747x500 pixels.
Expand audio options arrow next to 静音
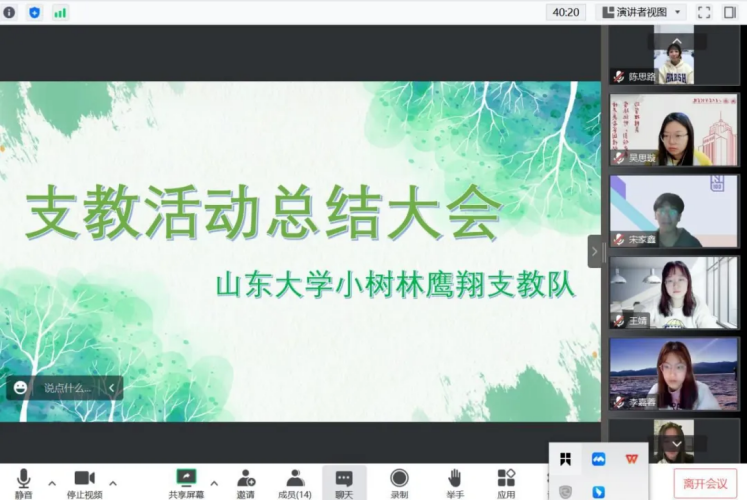[x=51, y=483]
